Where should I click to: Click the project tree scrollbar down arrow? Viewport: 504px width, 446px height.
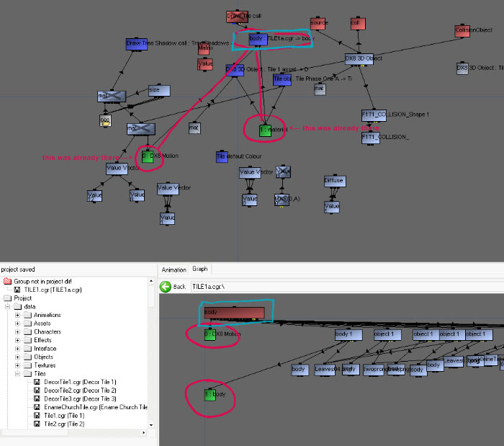coord(151,425)
